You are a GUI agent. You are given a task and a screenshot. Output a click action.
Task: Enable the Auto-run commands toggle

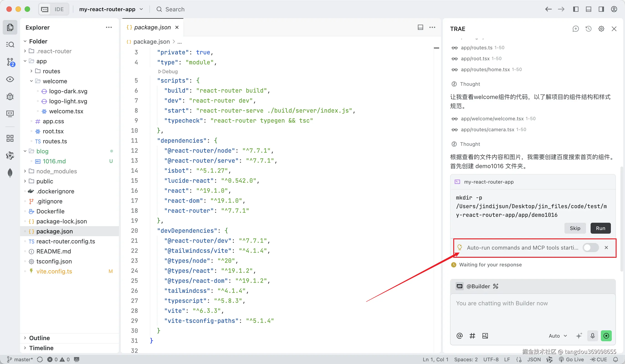[591, 248]
